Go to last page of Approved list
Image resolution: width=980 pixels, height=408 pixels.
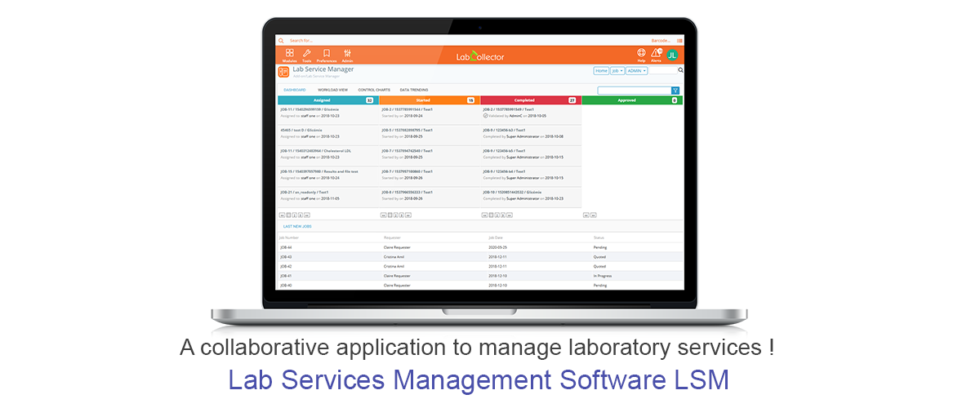tap(593, 215)
